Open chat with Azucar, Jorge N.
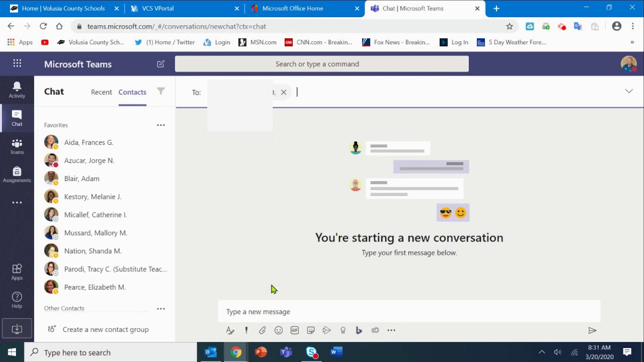The width and height of the screenshot is (644, 362). coord(105,160)
